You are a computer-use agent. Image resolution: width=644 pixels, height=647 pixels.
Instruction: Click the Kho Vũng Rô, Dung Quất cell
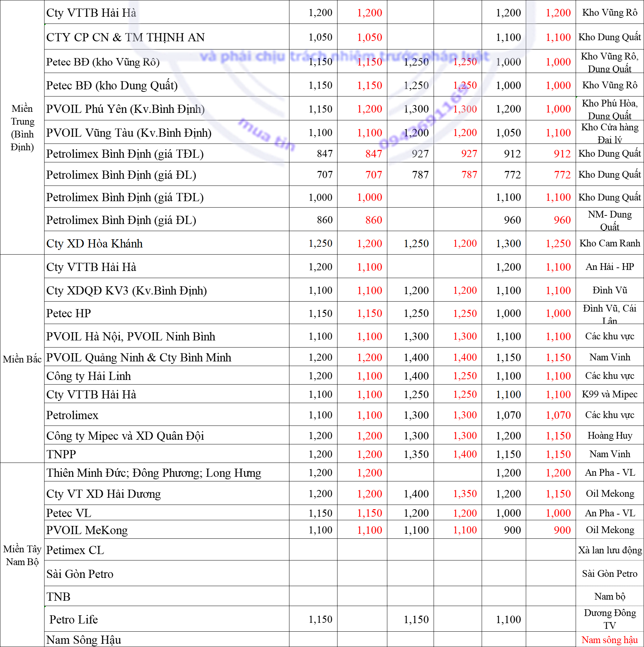point(610,62)
